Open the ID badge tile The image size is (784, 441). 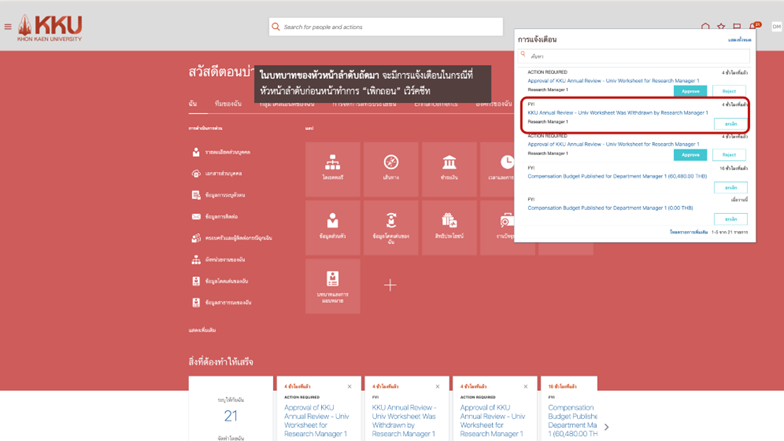[332, 285]
